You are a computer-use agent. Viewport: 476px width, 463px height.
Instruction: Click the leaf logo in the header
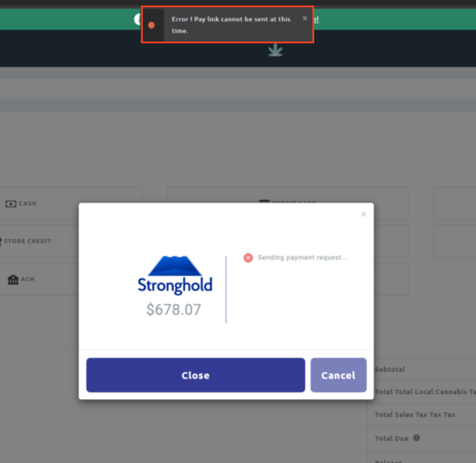point(275,50)
